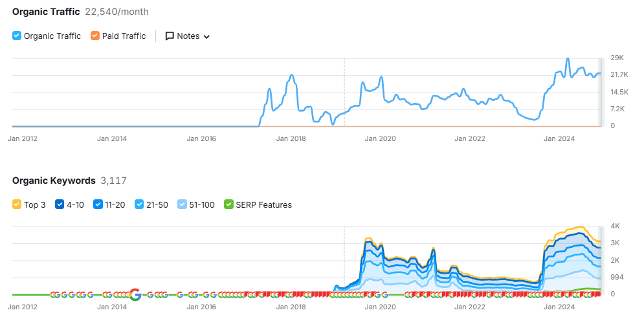Hide the 51-100 keywords series

tap(182, 205)
